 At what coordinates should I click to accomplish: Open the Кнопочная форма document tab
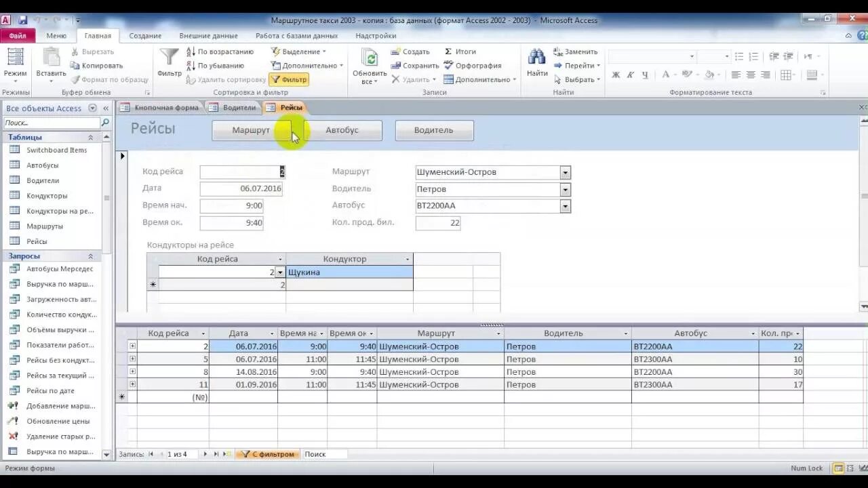point(160,107)
